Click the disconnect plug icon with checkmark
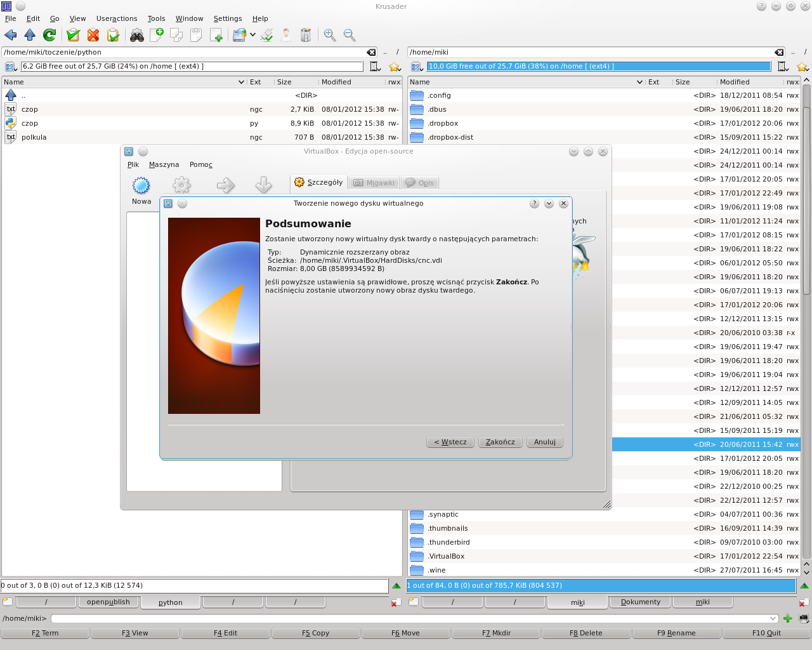The height and width of the screenshot is (650, 812). (267, 35)
